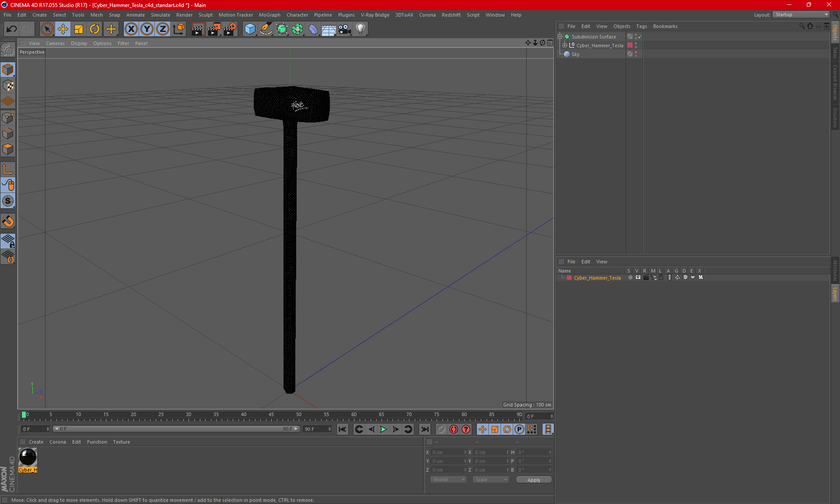Click Record Active Objects button
Screen dimensions: 840x504
[x=441, y=429]
